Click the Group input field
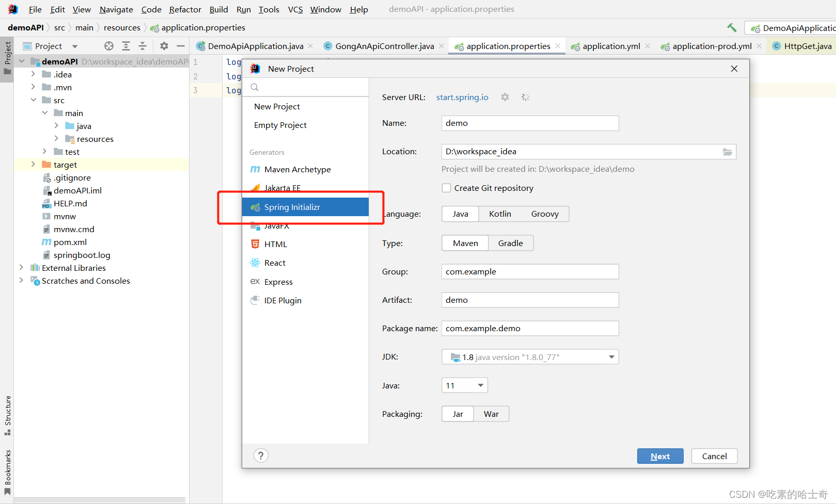Screen dimensions: 836x504 tap(530, 272)
